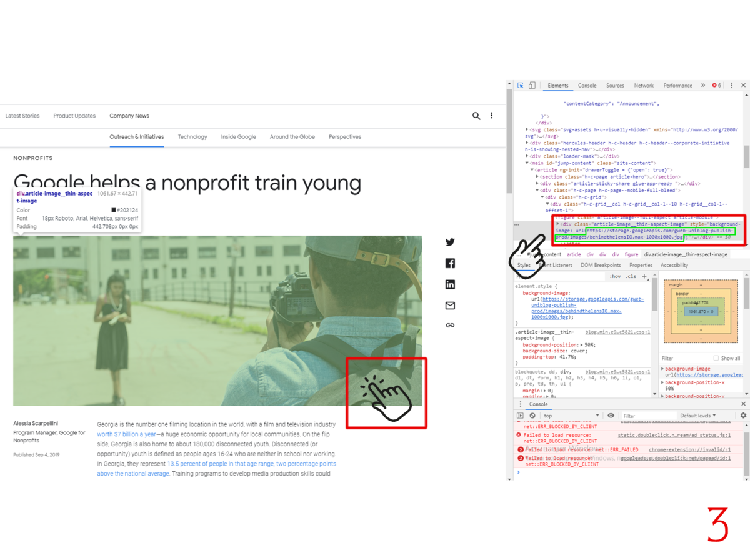Image resolution: width=750 pixels, height=560 pixels.
Task: Expand the svg svg-assets node
Action: click(x=527, y=129)
